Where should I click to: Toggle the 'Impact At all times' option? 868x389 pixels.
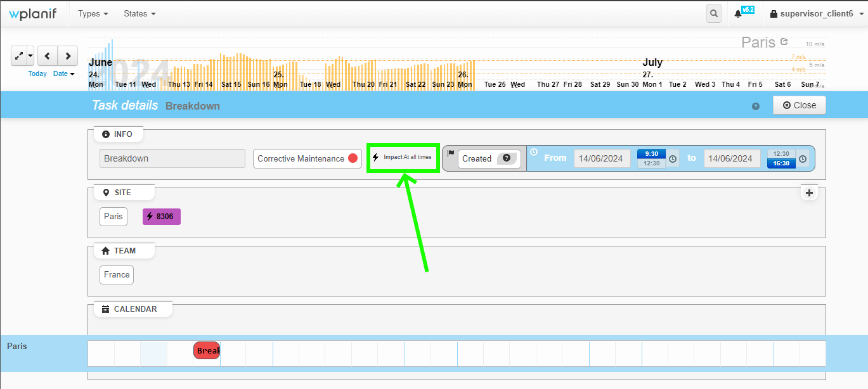tap(403, 158)
